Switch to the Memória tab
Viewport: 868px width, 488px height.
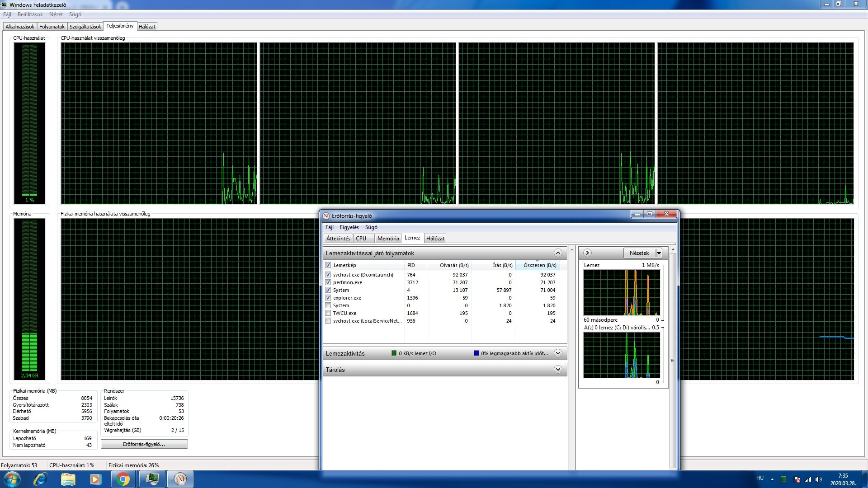[388, 239]
